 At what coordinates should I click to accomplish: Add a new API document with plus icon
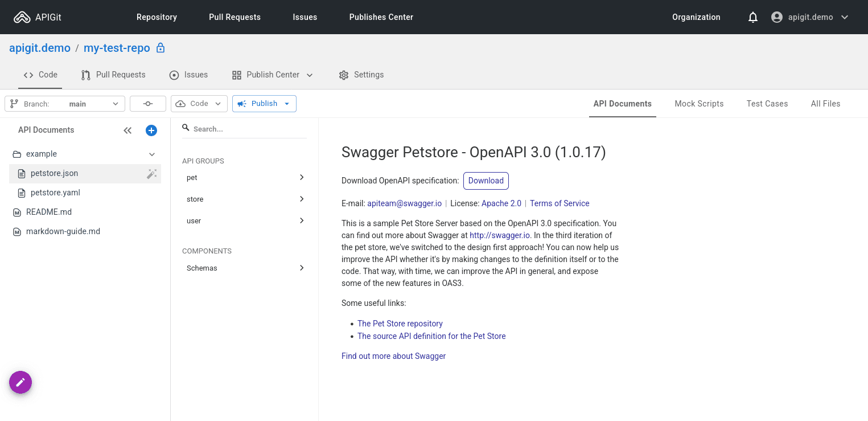(151, 130)
